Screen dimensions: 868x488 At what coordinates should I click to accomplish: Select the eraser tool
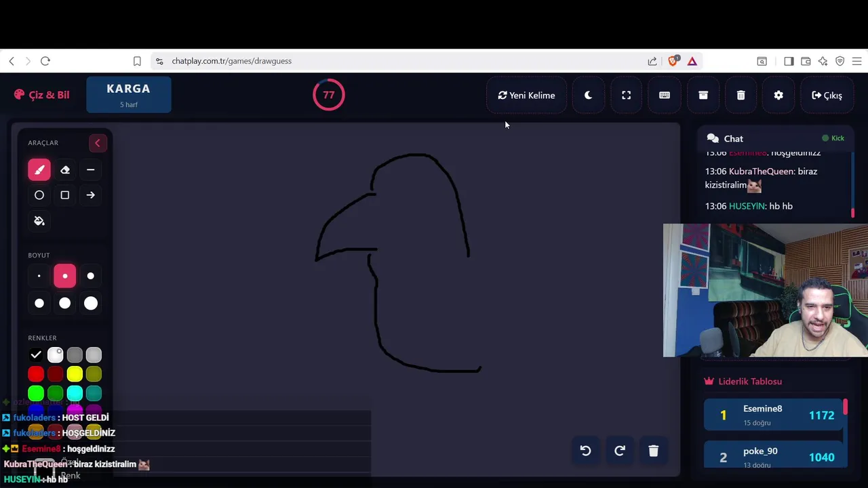pyautogui.click(x=65, y=169)
